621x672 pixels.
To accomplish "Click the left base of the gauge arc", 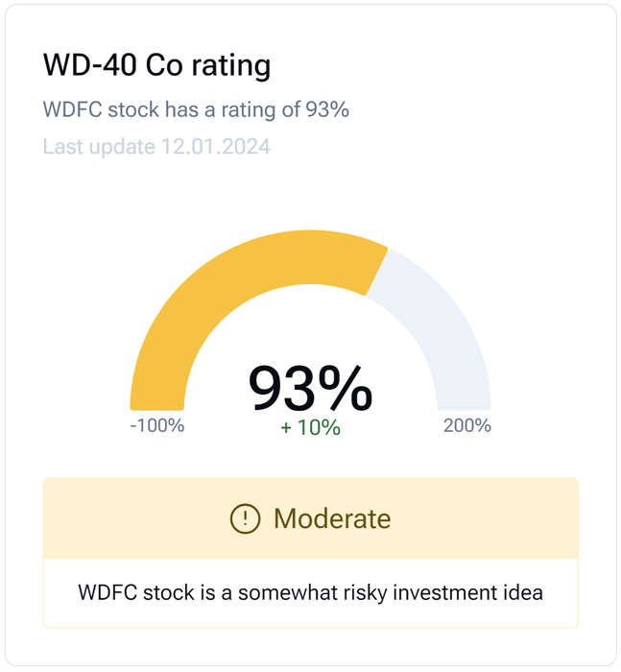I will click(x=157, y=403).
